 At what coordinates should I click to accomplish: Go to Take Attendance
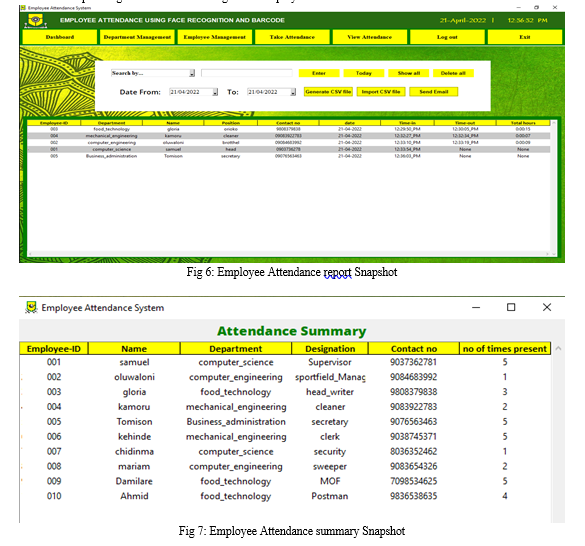click(292, 37)
